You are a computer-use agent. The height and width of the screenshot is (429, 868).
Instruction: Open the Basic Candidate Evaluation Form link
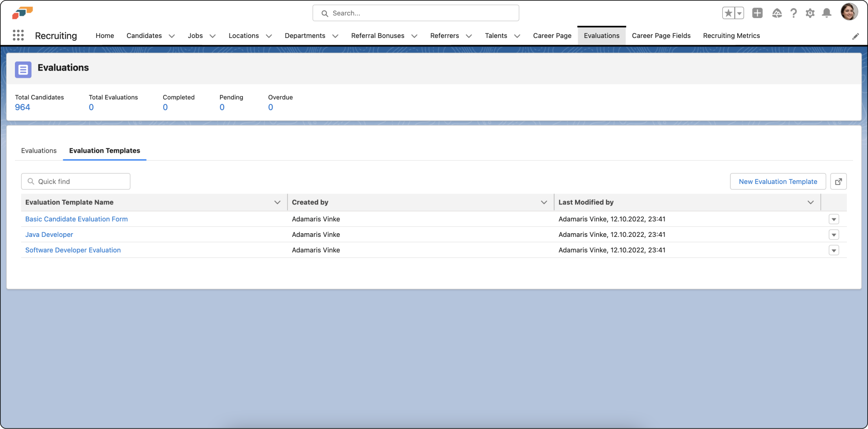point(76,219)
